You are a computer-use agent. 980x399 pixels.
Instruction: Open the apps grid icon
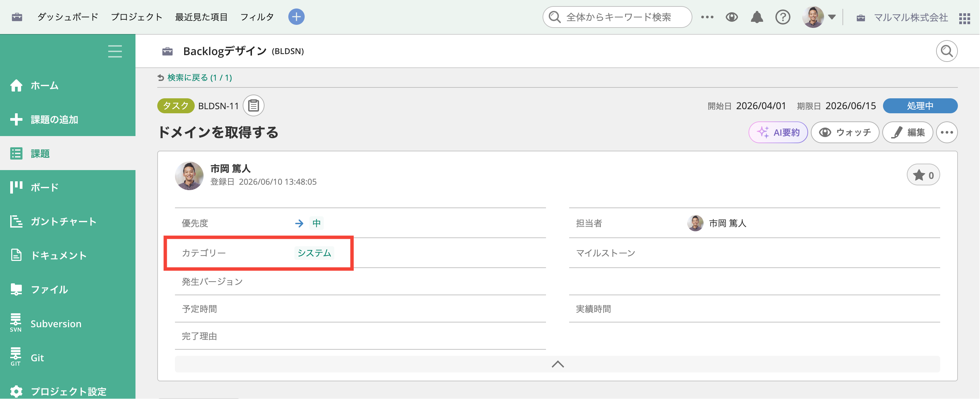pyautogui.click(x=964, y=18)
